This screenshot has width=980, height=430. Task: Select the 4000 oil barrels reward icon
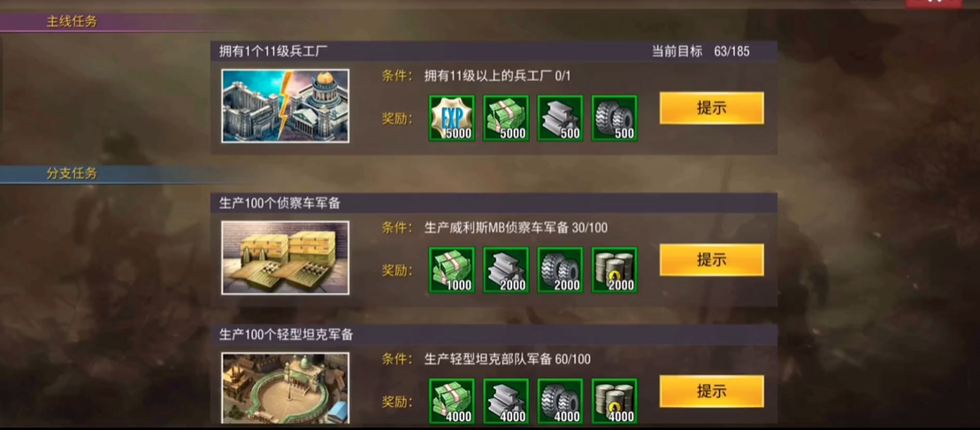coord(615,402)
